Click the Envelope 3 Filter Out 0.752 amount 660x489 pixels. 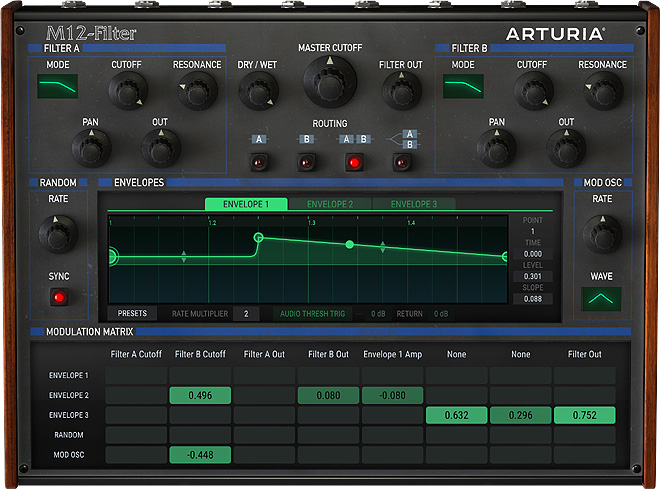(585, 415)
